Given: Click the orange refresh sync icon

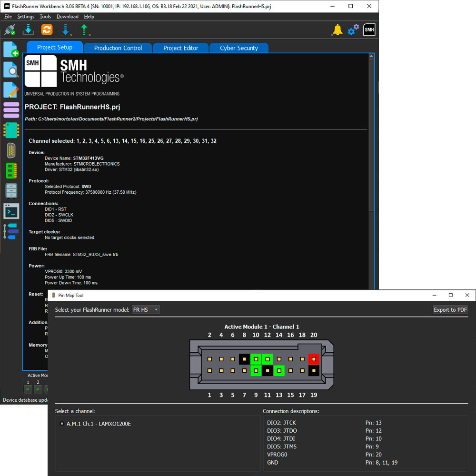Looking at the screenshot, I should (x=47, y=30).
